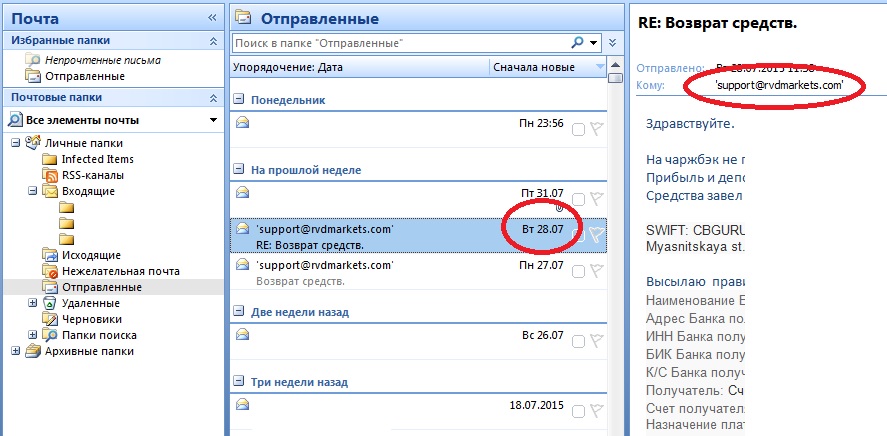The height and width of the screenshot is (436, 887).
Task: Open the message dated Пт 31.07
Action: [419, 200]
